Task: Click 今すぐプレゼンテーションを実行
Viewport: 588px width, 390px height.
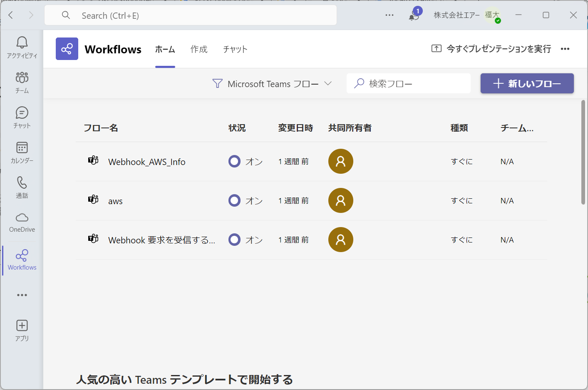Action: pyautogui.click(x=499, y=49)
